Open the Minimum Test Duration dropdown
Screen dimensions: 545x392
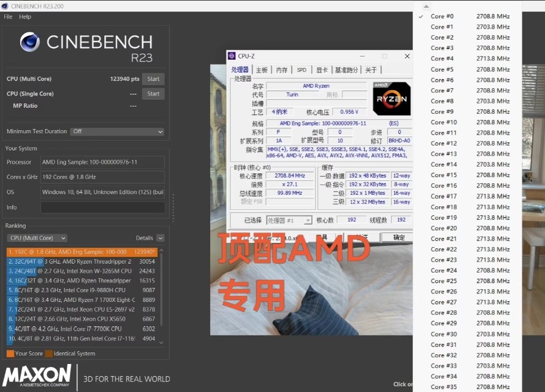(x=117, y=131)
